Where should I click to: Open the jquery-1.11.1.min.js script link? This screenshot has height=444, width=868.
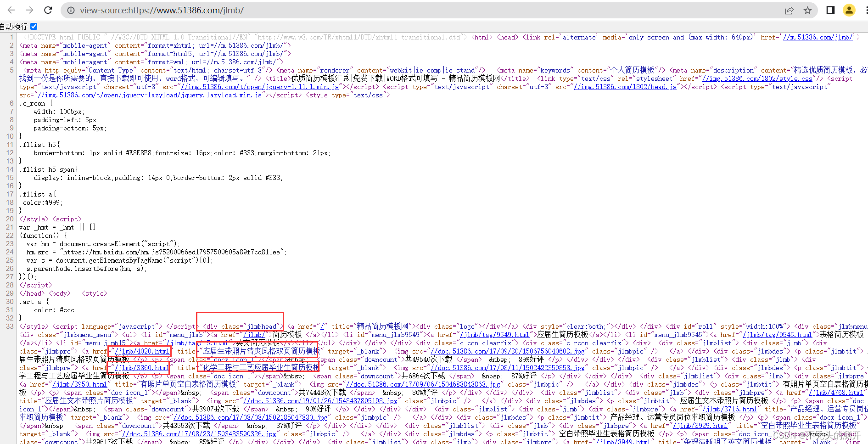[x=260, y=87]
